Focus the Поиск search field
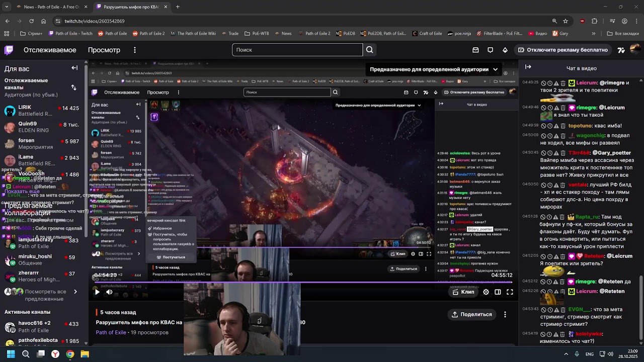 pyautogui.click(x=297, y=50)
